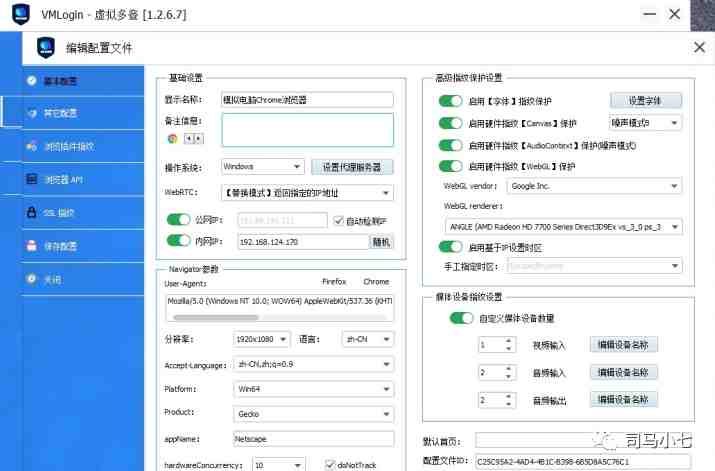715x471 pixels.
Task: Click the User-Agent horizontal scrollbar
Action: (x=280, y=317)
